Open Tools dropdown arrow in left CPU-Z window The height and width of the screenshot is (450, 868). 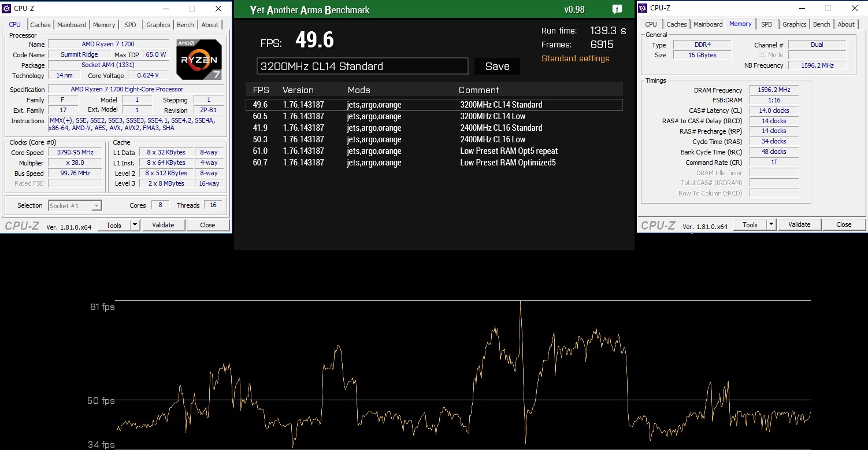coord(135,225)
